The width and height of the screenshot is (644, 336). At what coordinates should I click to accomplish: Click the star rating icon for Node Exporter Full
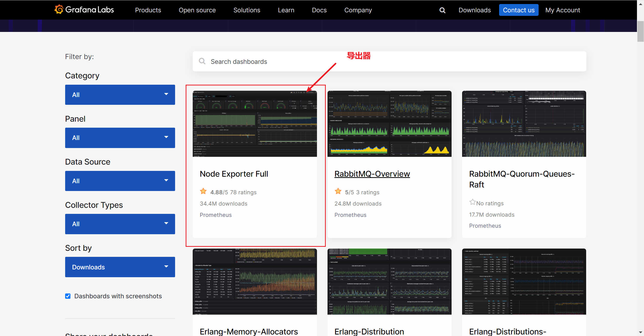click(203, 191)
